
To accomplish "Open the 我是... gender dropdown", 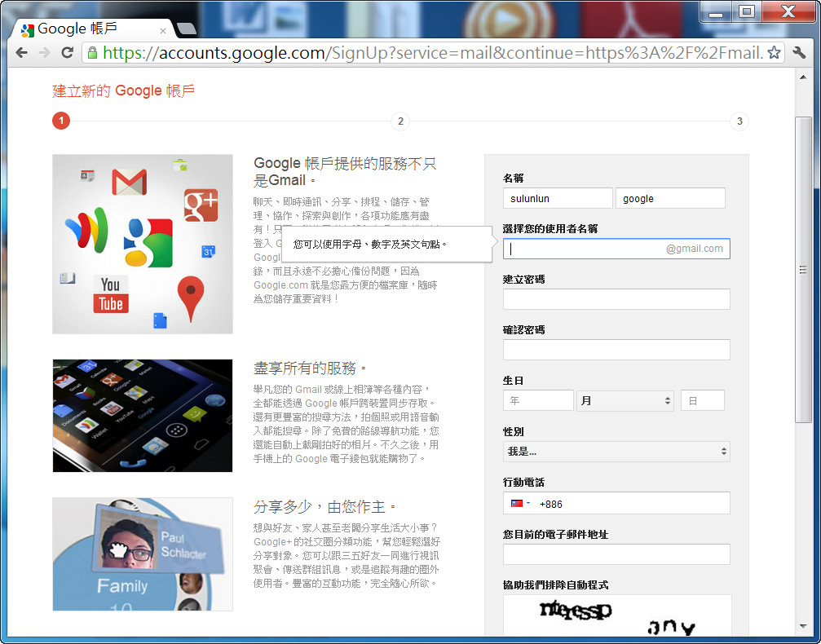I will click(616, 452).
